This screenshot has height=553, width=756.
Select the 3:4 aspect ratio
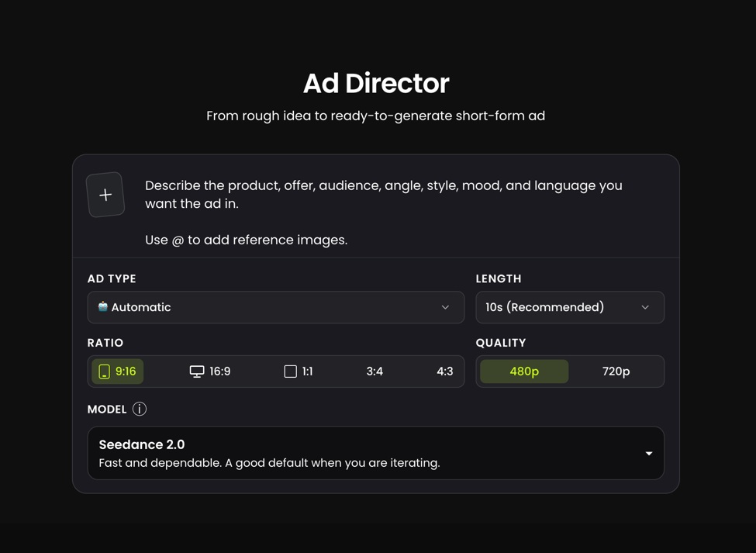[375, 372]
